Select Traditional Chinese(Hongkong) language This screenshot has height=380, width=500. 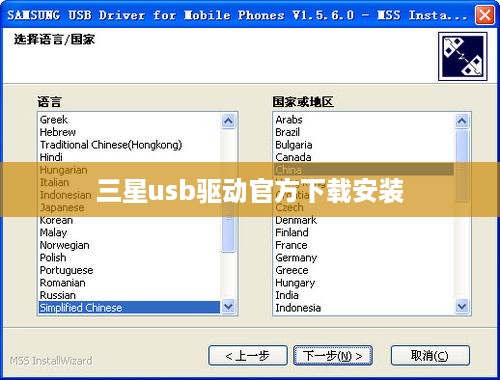click(x=129, y=145)
